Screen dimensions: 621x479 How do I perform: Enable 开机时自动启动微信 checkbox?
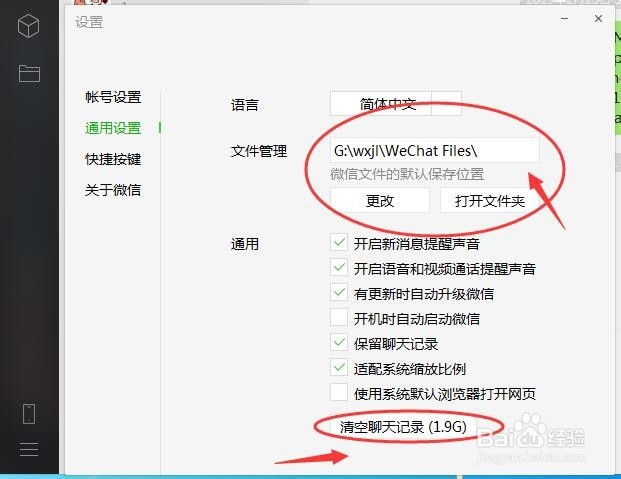pos(339,318)
